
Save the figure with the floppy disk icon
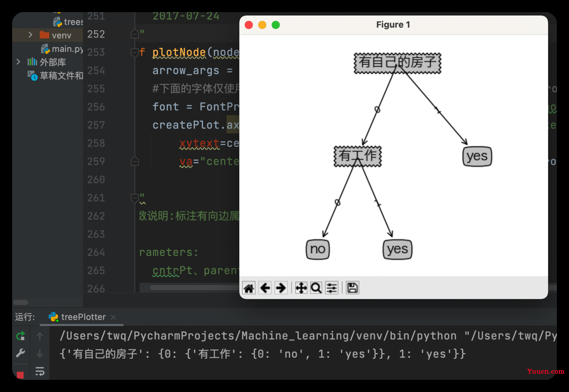[x=352, y=288]
